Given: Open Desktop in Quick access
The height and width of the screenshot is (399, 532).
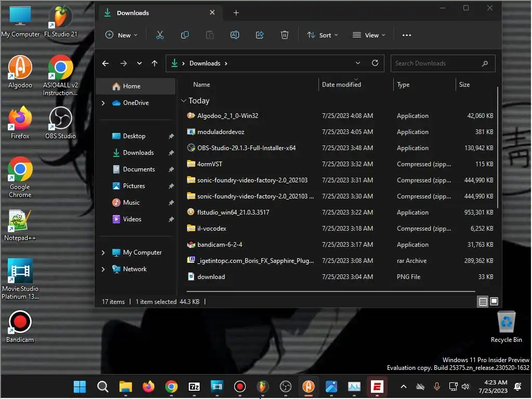Looking at the screenshot, I should tap(134, 136).
